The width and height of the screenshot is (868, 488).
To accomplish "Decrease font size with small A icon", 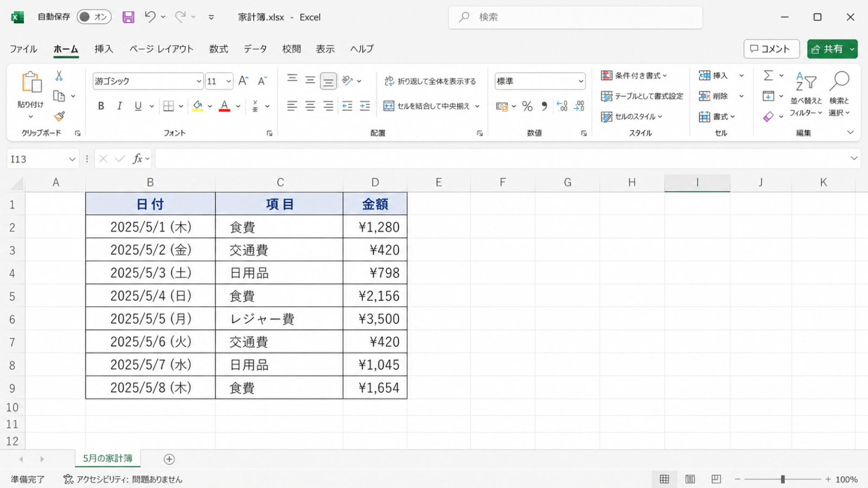I will (262, 81).
